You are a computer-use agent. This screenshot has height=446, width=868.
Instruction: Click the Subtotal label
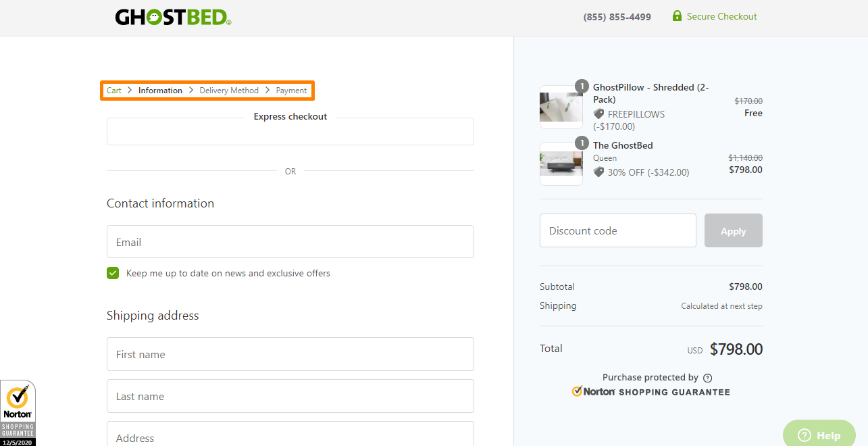click(557, 287)
